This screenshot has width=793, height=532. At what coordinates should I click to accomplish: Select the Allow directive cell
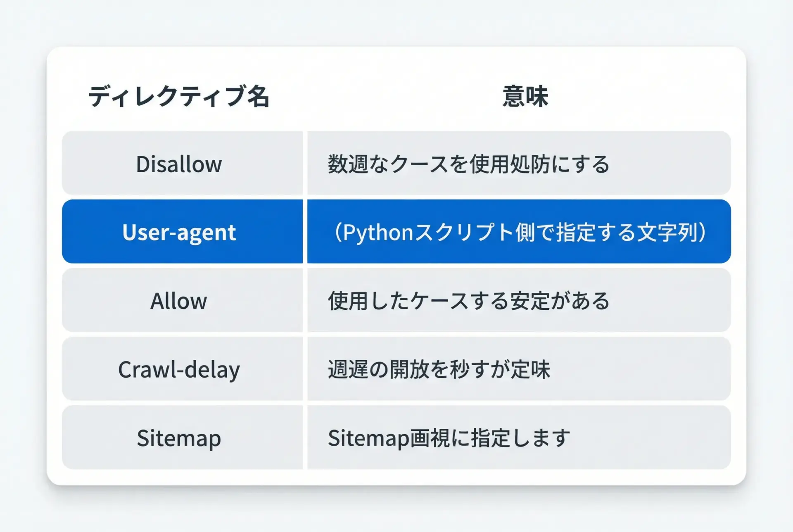pyautogui.click(x=179, y=301)
